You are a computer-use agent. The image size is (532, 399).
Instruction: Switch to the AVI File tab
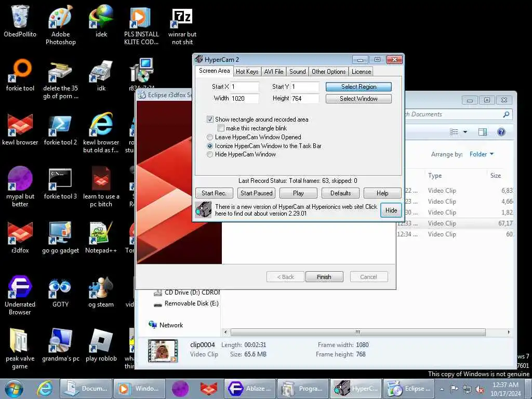point(274,72)
